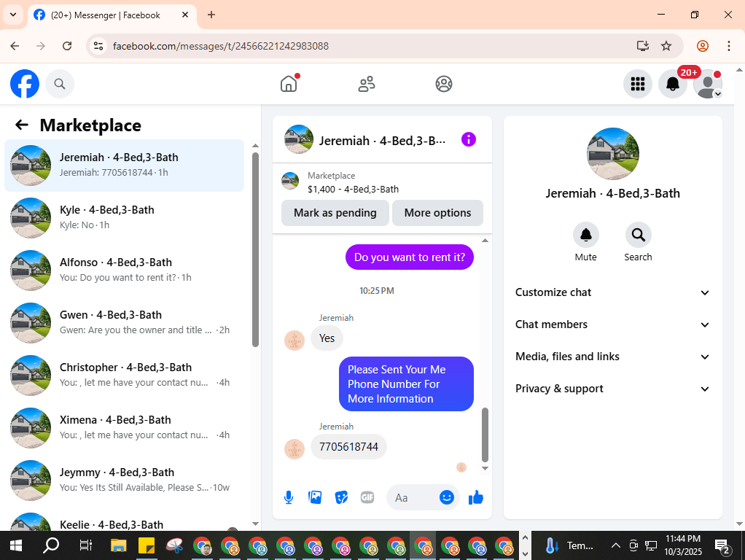Mute this conversation with the bell icon
This screenshot has height=560, width=745.
pos(586,235)
